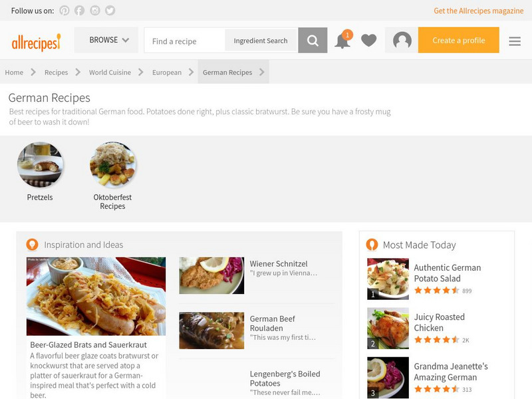Open the Pretzels category thumbnail

point(40,165)
